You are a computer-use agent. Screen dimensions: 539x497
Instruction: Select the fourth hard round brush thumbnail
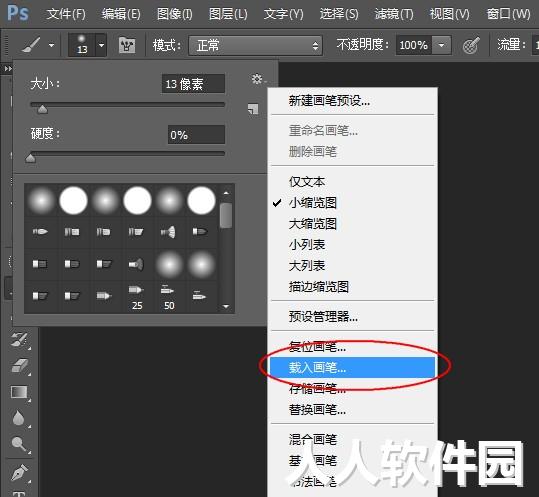pyautogui.click(x=137, y=200)
